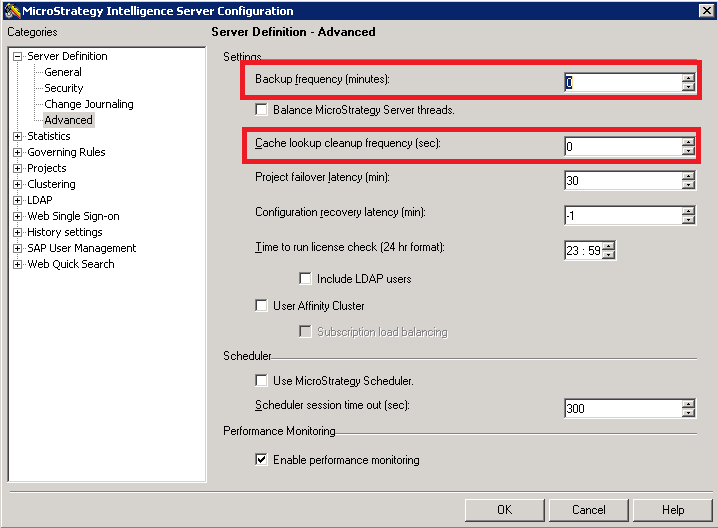Image resolution: width=718 pixels, height=528 pixels.
Task: Select the Advanced tree item
Action: pyautogui.click(x=68, y=120)
